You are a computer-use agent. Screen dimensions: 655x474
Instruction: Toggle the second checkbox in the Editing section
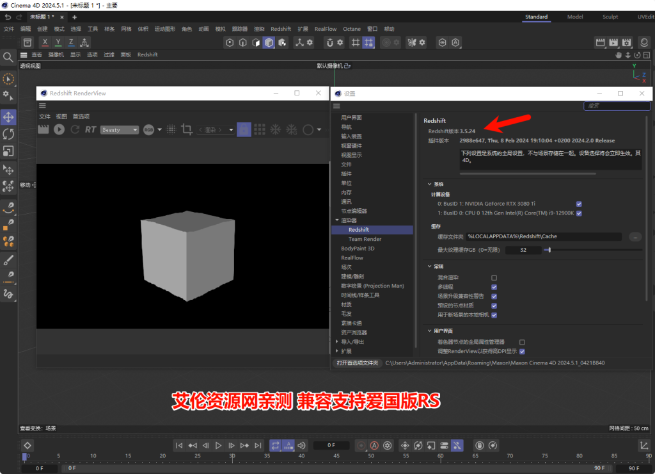(x=494, y=287)
